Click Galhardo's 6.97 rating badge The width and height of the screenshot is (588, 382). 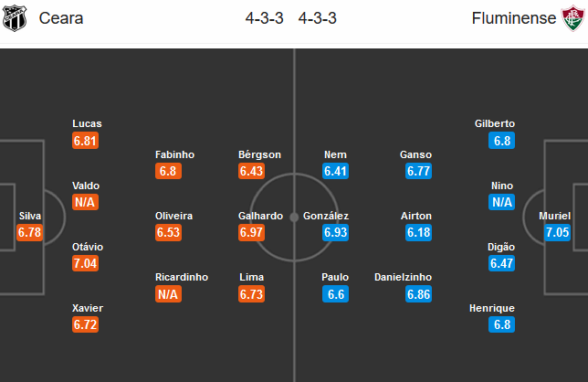(x=251, y=232)
